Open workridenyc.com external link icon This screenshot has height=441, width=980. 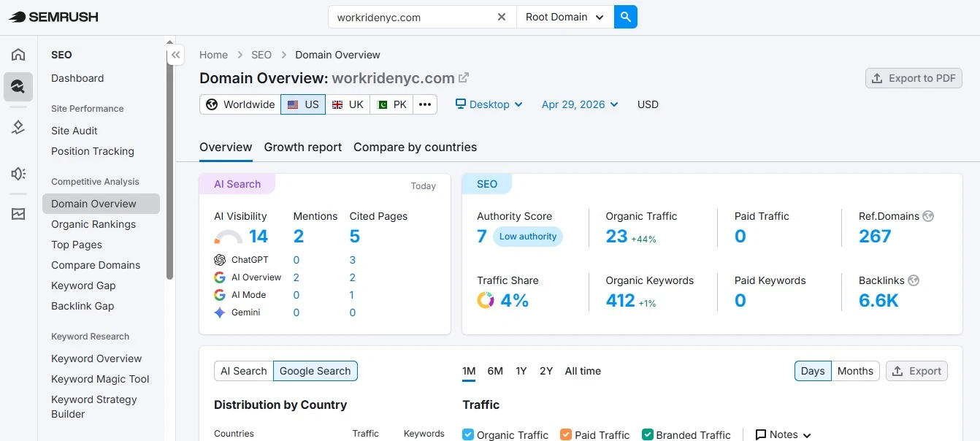coord(464,77)
